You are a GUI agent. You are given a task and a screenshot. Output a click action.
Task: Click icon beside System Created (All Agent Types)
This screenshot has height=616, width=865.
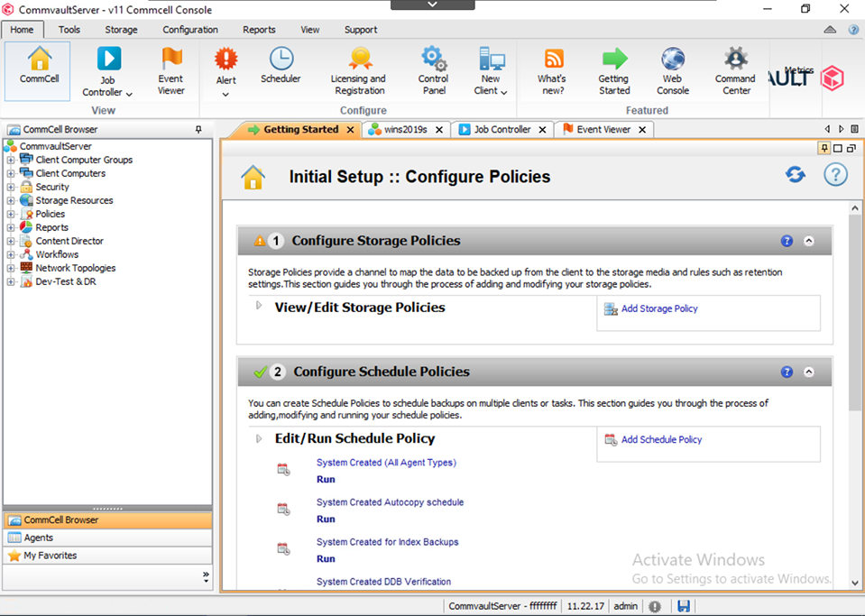283,469
